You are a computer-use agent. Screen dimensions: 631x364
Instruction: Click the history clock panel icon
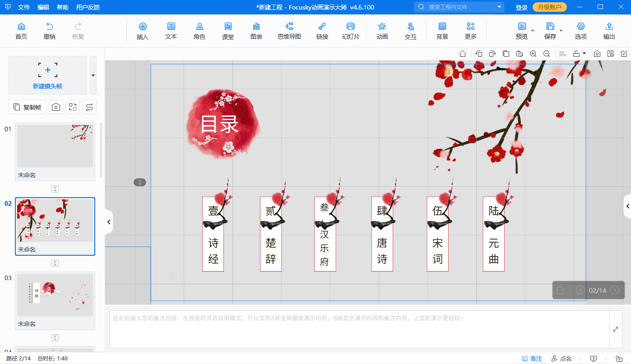(611, 54)
